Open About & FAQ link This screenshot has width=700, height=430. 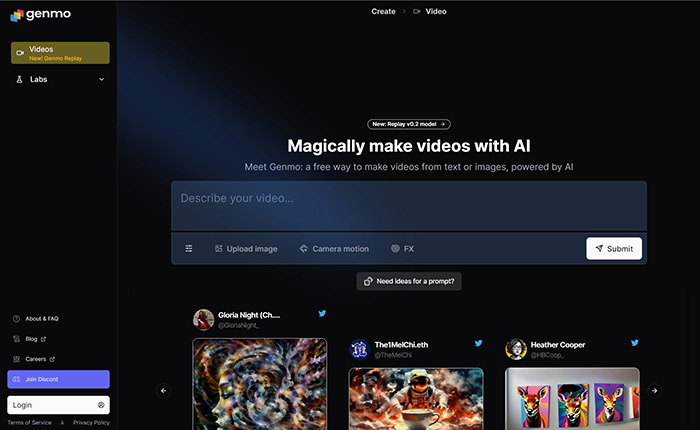coord(42,319)
